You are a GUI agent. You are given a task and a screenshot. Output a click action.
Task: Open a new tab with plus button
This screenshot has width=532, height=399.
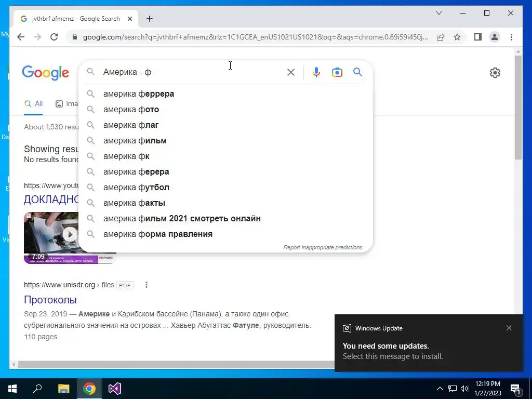click(149, 19)
